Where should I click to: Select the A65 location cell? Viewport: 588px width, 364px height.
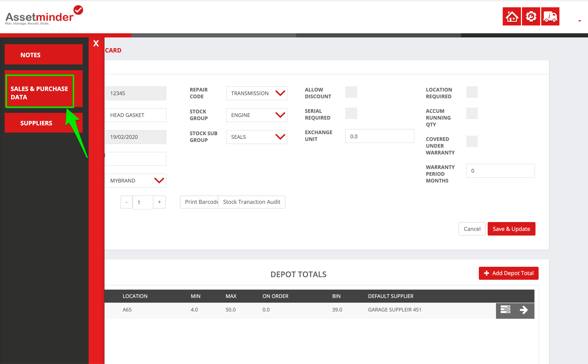(x=127, y=310)
